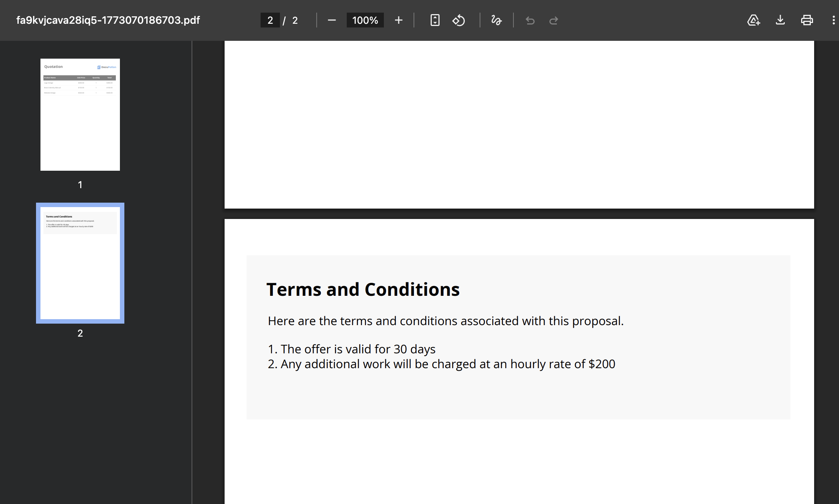Select page 2 Terms thumbnail
839x504 pixels.
pos(80,263)
